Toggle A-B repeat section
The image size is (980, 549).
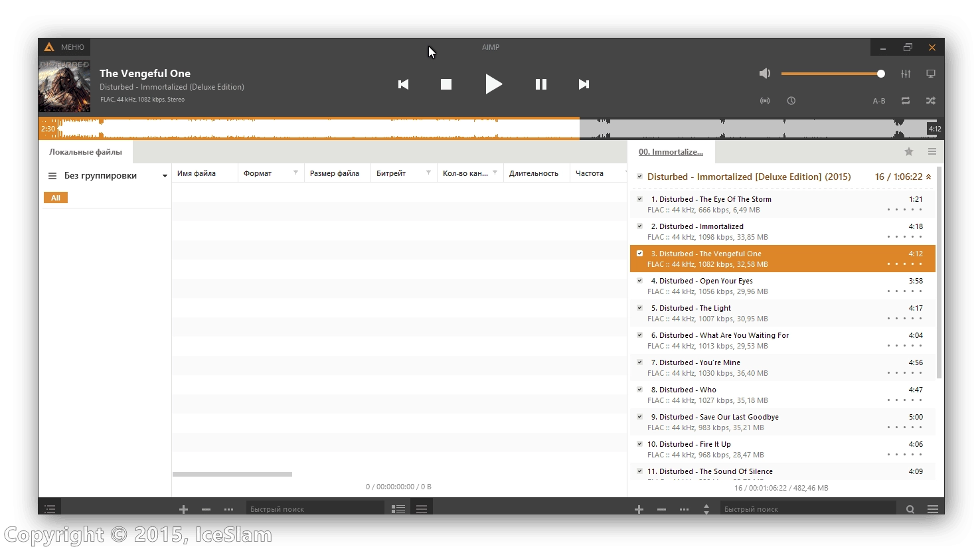coord(879,101)
